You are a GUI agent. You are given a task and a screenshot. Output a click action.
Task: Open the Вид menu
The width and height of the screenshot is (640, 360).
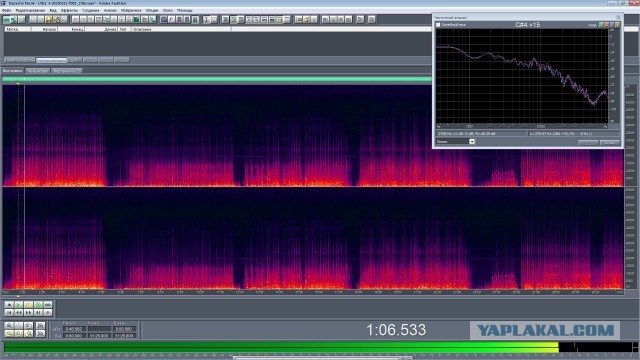point(53,10)
